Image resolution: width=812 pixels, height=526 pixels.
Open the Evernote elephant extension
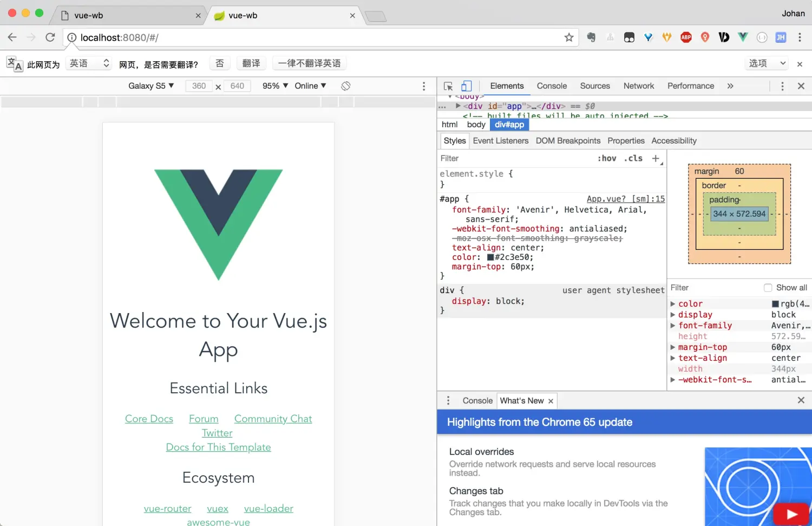click(x=591, y=37)
